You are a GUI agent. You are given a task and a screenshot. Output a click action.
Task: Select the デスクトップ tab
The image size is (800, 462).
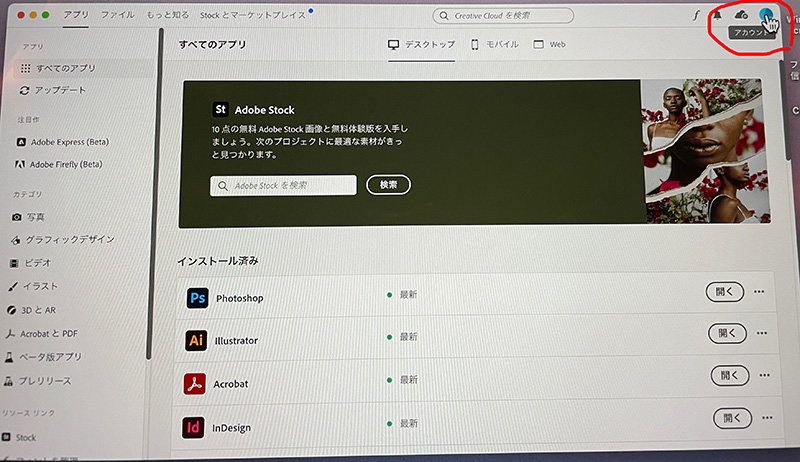click(x=421, y=44)
